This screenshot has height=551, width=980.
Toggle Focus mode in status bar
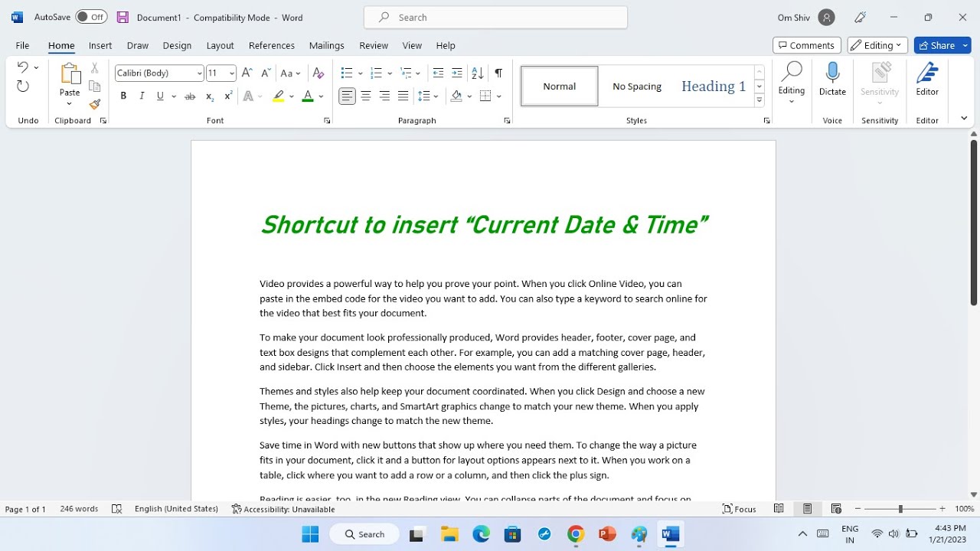[x=740, y=509]
